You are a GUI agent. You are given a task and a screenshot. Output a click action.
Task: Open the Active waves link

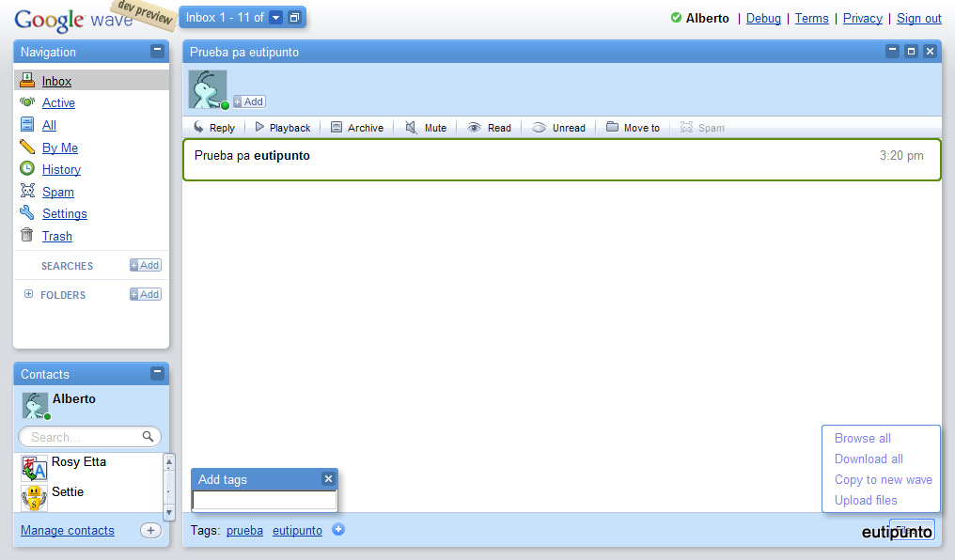click(58, 102)
